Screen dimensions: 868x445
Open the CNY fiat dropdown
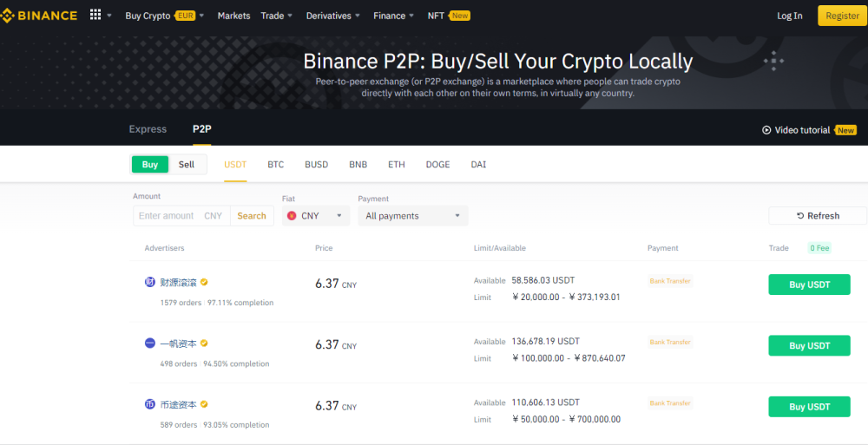[x=316, y=216]
